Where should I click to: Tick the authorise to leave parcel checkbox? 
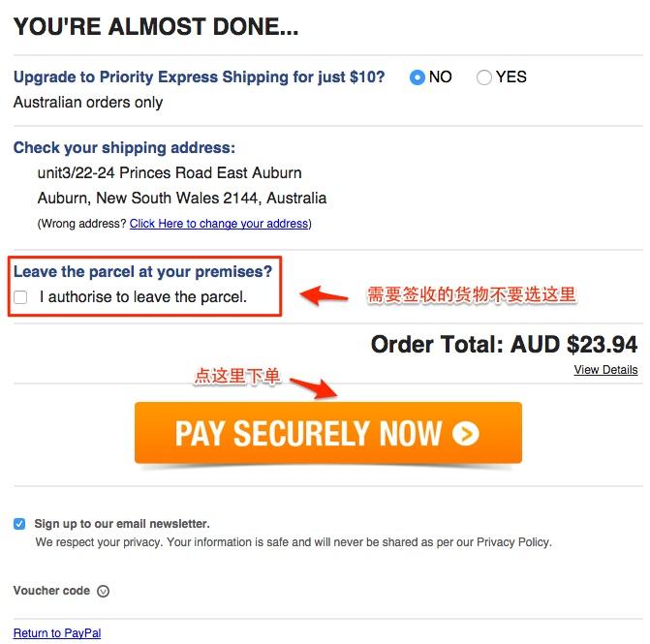(20, 297)
